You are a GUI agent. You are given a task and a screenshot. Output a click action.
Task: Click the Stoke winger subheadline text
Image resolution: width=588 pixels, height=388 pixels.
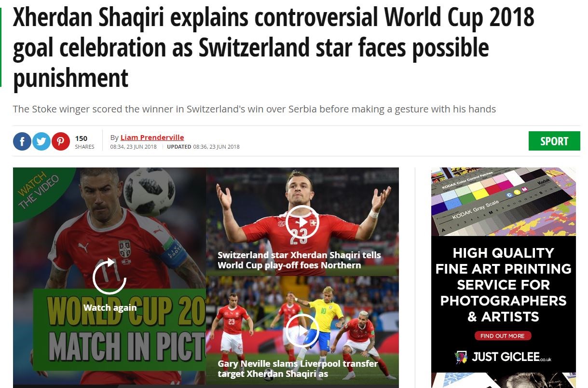[x=254, y=109]
